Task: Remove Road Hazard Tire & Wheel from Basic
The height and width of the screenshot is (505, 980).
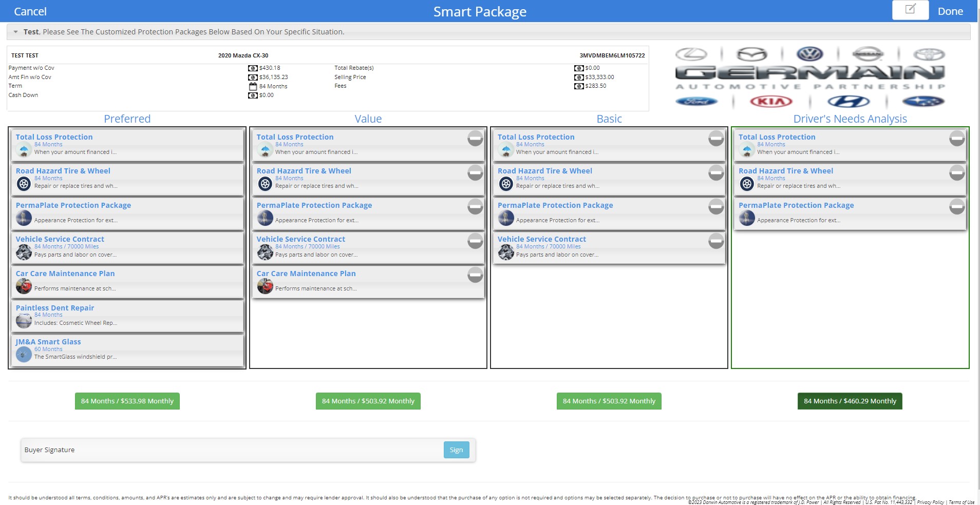Action: pos(716,172)
